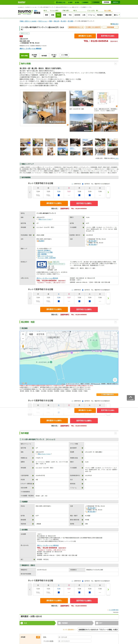The height and width of the screenshot is (644, 138).
Task: Collapse the 周辺環境・地図 section toggle
Action: click(x=115, y=322)
